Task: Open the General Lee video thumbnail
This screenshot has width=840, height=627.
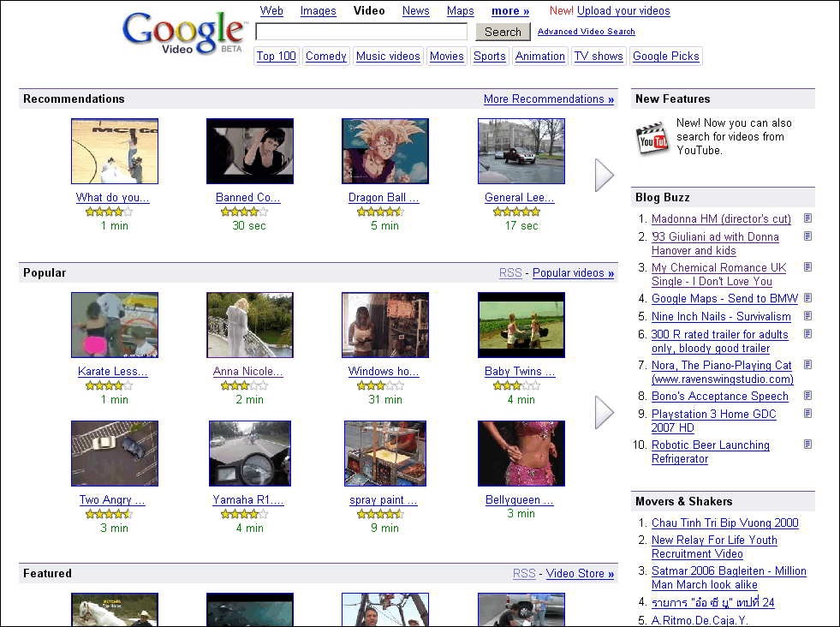Action: (521, 151)
